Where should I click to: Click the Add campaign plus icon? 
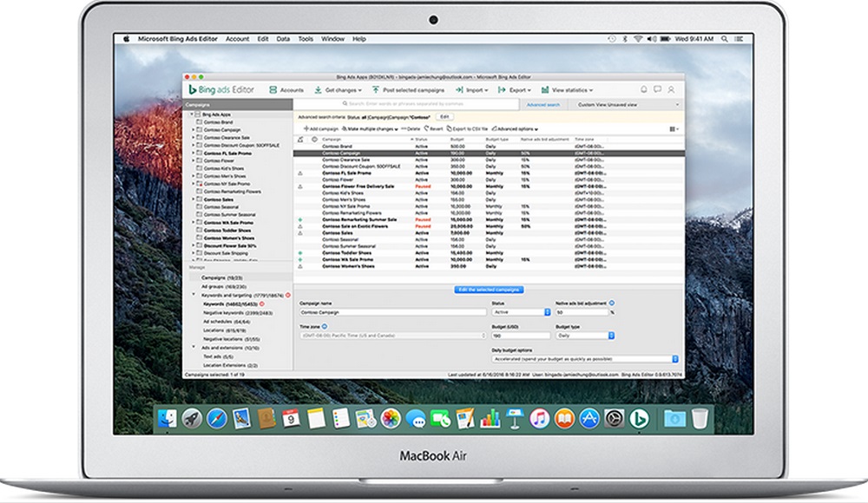306,129
